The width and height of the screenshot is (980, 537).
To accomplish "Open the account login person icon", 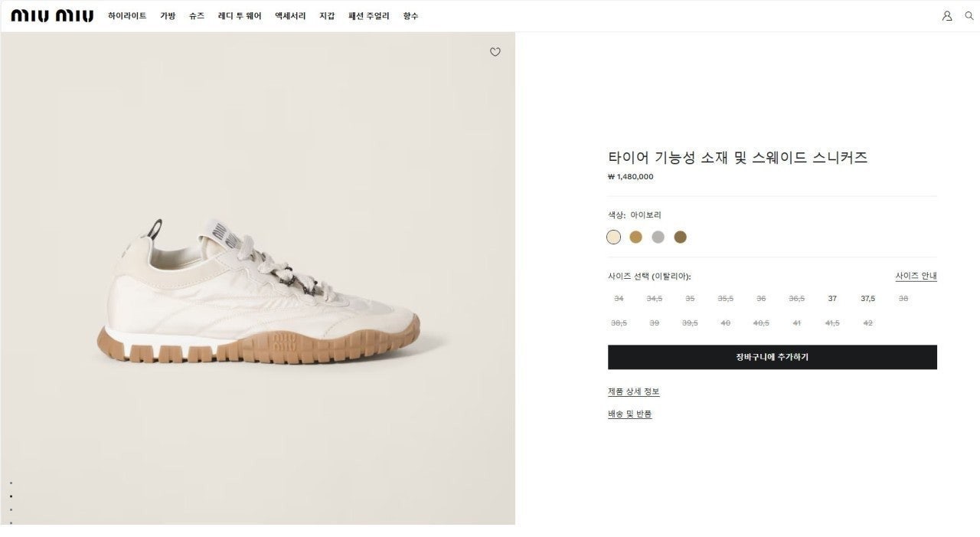I will [947, 15].
